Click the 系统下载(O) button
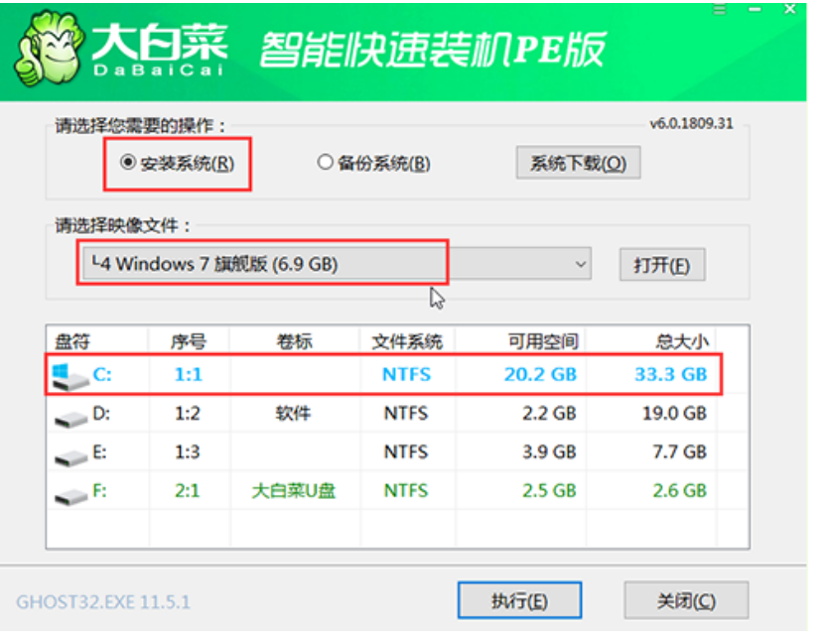 pyautogui.click(x=578, y=163)
